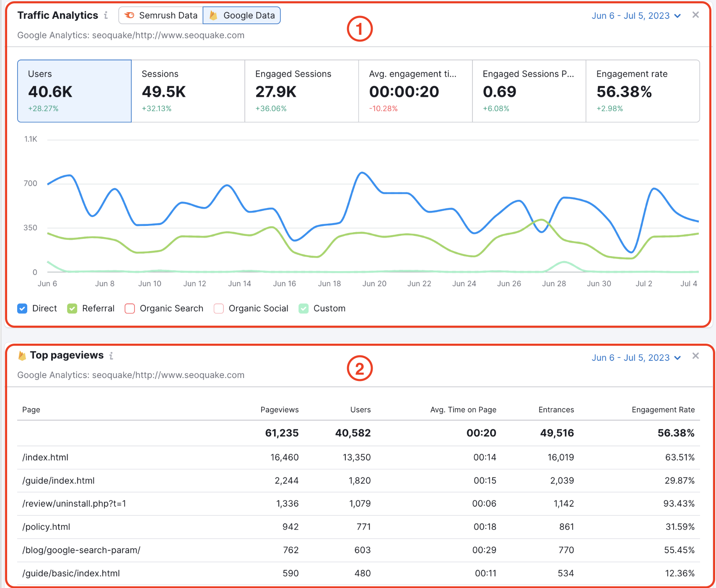
Task: Enable the Organic Search channel
Action: pyautogui.click(x=130, y=308)
